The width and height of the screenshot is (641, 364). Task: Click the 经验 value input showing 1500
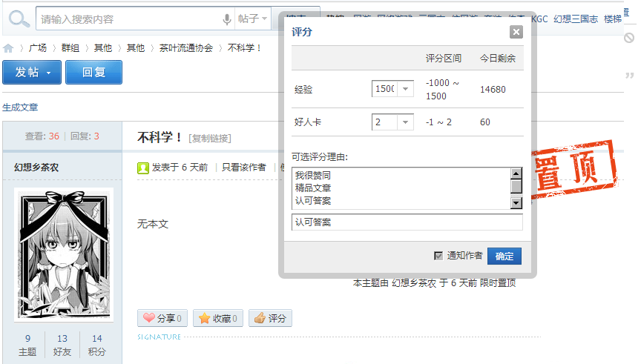click(385, 89)
